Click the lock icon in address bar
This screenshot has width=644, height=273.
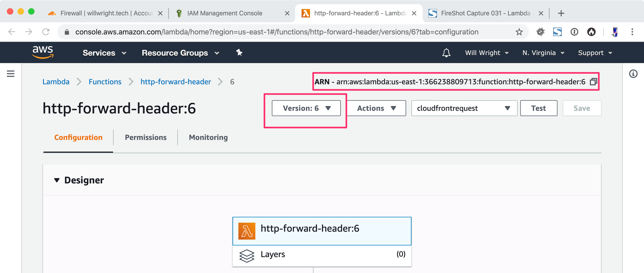67,32
